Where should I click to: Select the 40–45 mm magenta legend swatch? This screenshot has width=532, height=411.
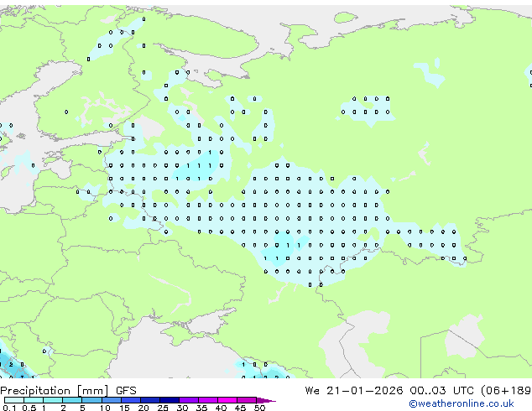(227, 400)
